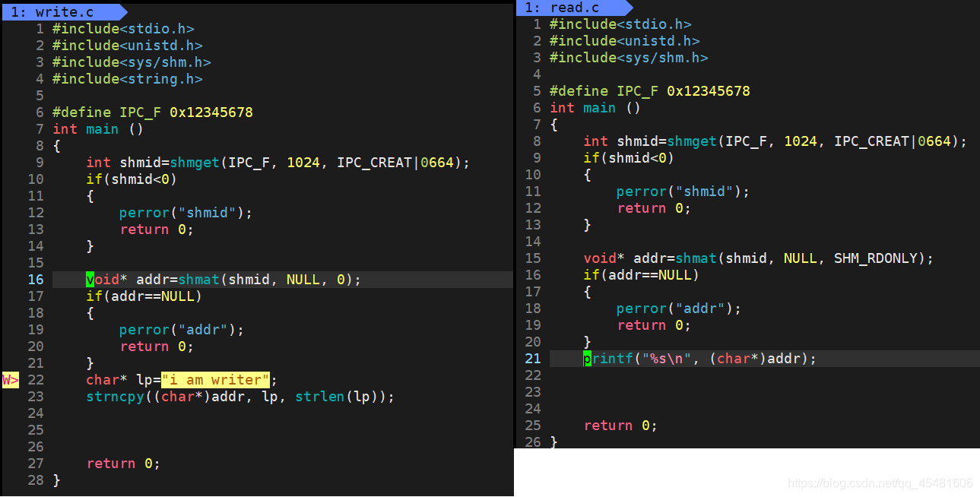Viewport: 980px width, 497px height.
Task: Click #include<sys/shm.h> in read.c
Action: [629, 58]
